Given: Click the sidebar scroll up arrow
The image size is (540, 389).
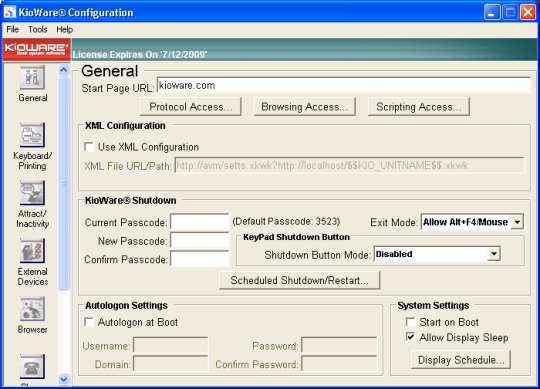Looking at the screenshot, I should (64, 70).
